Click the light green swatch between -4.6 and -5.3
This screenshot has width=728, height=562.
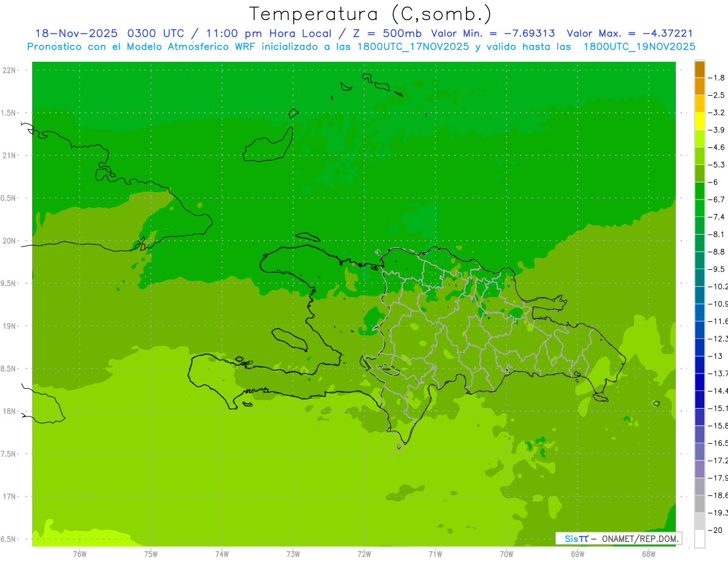coord(699,156)
